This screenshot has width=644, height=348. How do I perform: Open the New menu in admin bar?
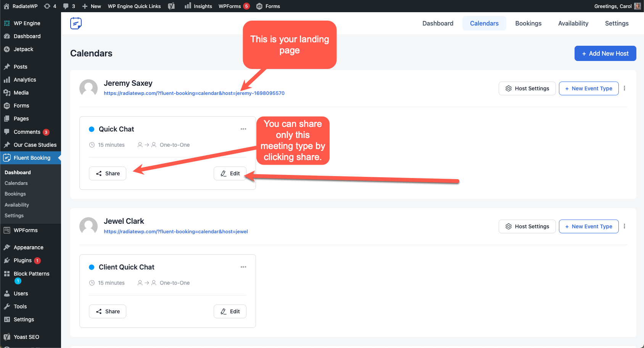(x=92, y=6)
